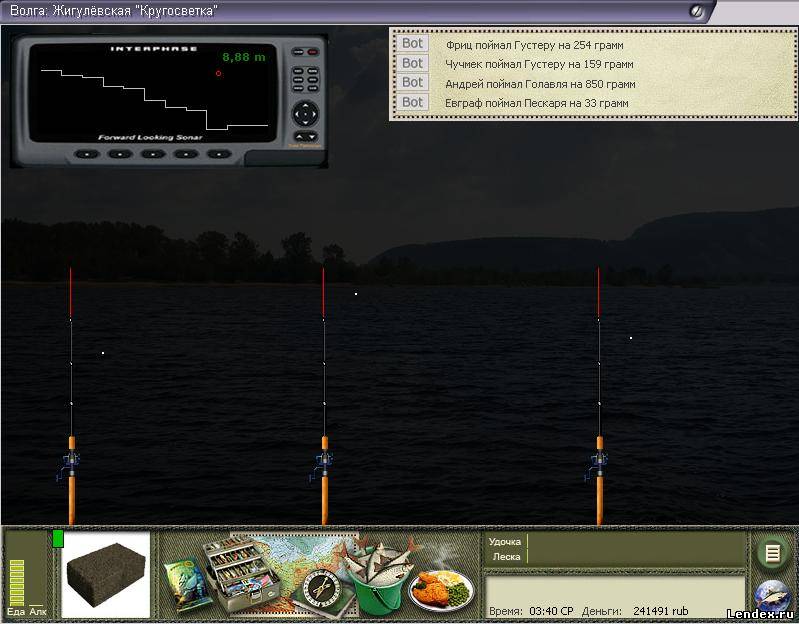This screenshot has height=624, width=799.
Task: Click the bottom-right key of the sonar six-key pad
Action: pos(312,89)
